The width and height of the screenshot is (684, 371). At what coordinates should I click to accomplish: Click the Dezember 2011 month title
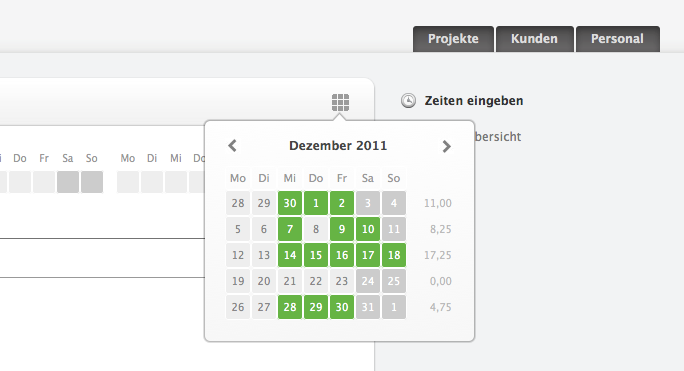[x=338, y=146]
